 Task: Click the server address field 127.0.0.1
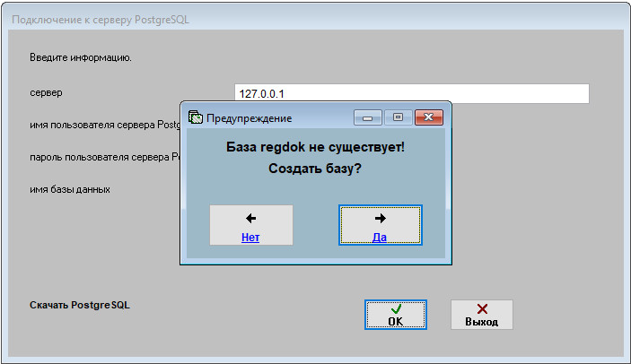[x=412, y=93]
